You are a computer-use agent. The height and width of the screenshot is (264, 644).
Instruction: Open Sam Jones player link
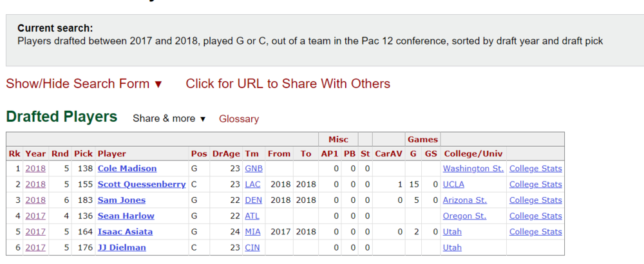point(122,200)
